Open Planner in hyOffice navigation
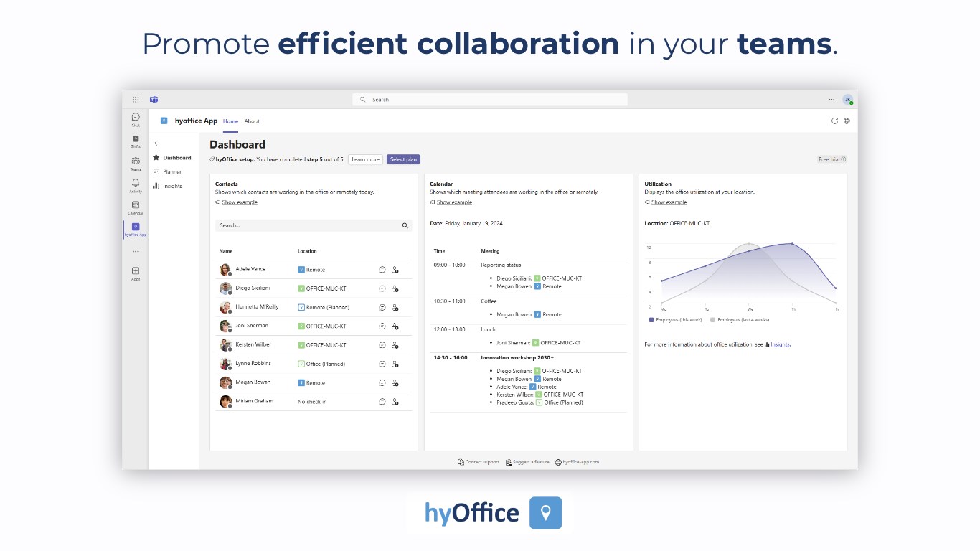Screen dimensions: 980x551 pyautogui.click(x=168, y=172)
